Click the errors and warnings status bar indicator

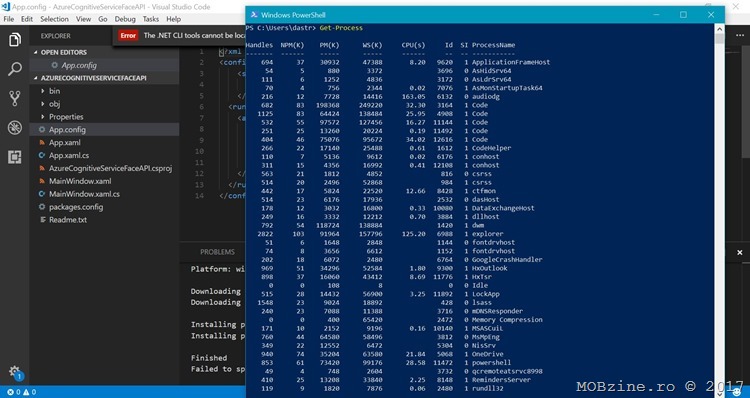coord(22,392)
